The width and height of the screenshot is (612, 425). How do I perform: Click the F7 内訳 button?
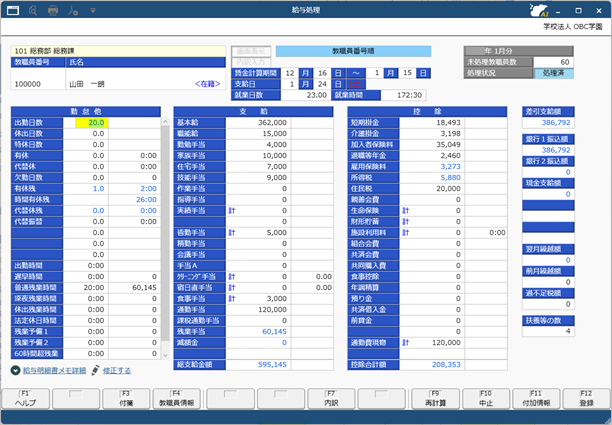[331, 398]
